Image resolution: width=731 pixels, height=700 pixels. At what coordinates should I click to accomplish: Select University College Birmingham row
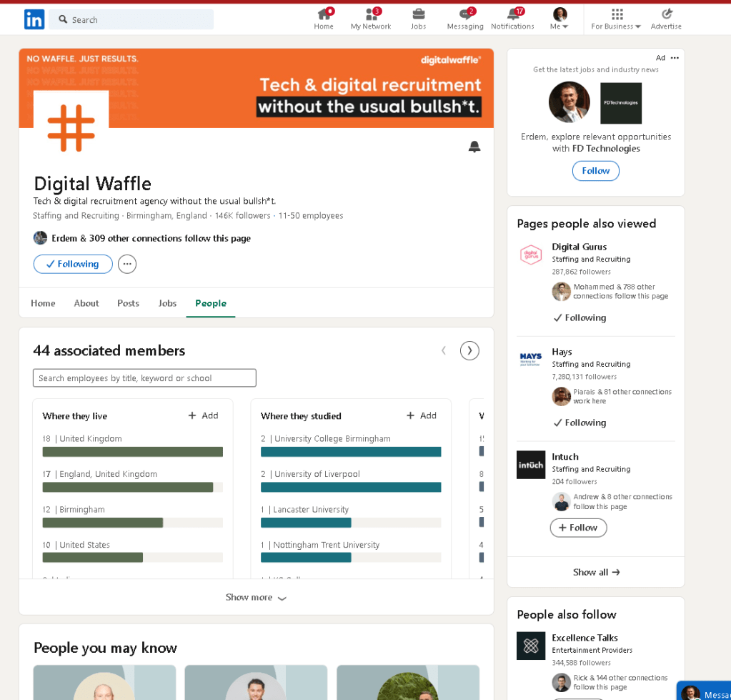tap(351, 445)
